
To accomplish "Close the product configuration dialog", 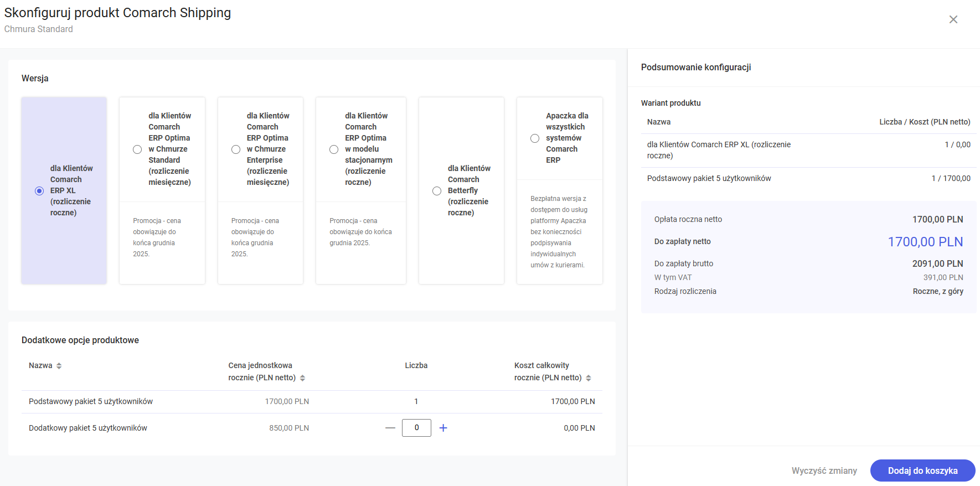I will (953, 19).
